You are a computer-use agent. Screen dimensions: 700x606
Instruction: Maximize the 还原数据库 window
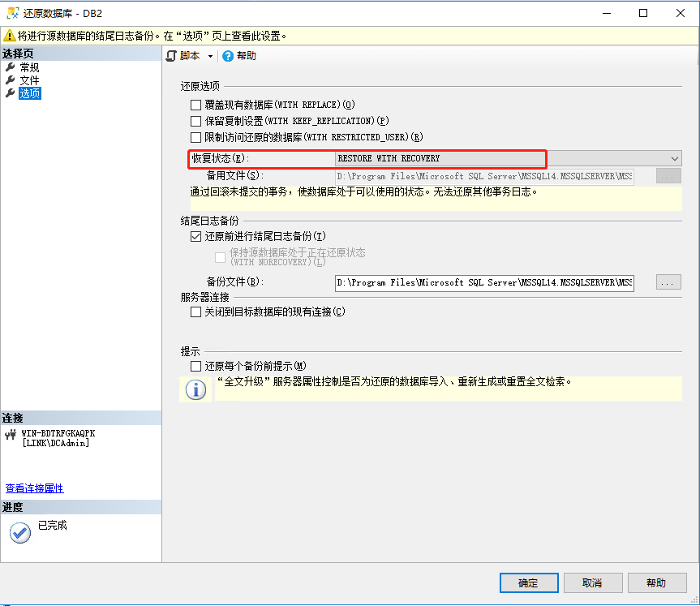(x=643, y=14)
